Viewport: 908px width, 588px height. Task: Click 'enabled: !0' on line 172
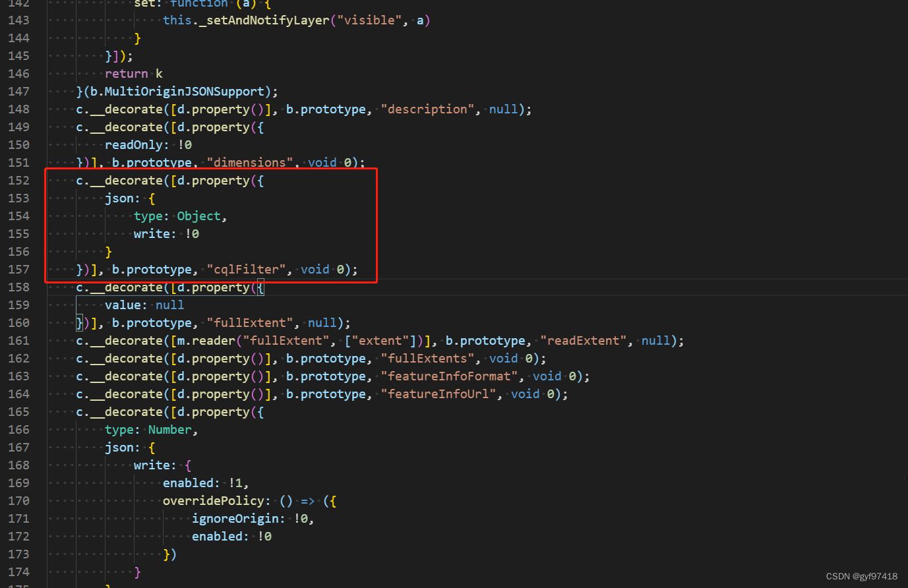(231, 537)
